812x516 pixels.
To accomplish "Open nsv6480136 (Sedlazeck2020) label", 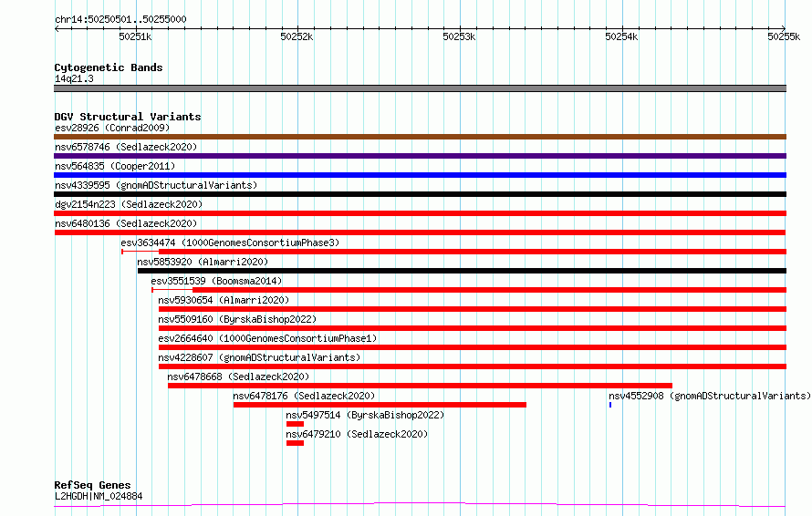I will tap(126, 223).
